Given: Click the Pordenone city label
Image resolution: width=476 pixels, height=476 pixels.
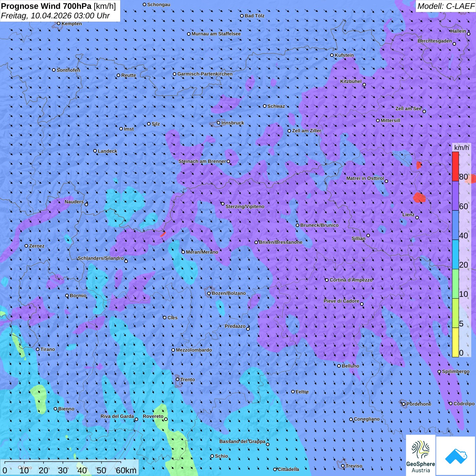Looking at the screenshot, I should (x=419, y=404).
